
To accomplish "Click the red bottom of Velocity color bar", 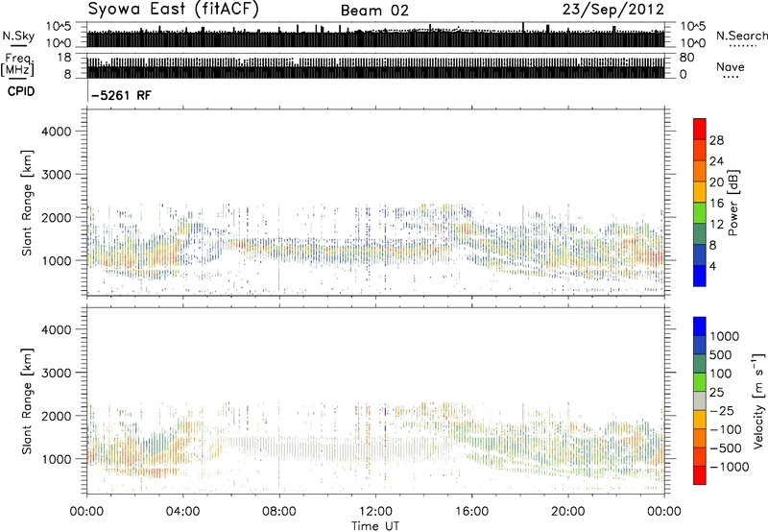I will pos(700,477).
